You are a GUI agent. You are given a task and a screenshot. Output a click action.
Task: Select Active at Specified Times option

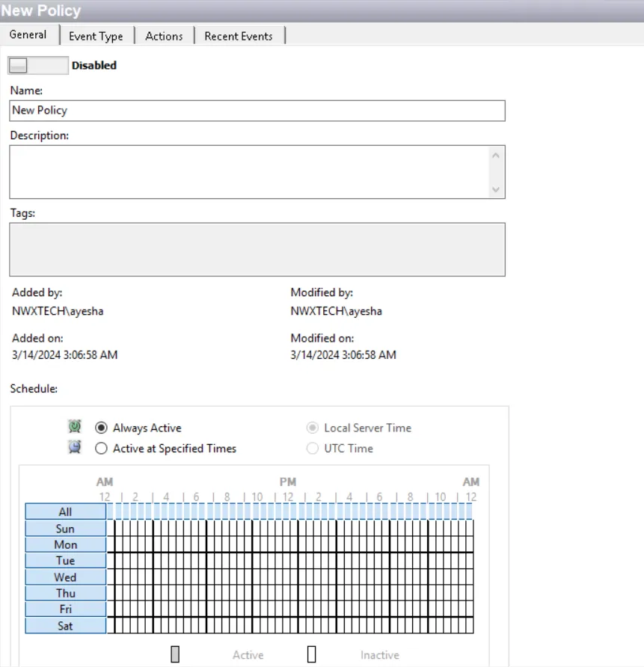click(101, 449)
